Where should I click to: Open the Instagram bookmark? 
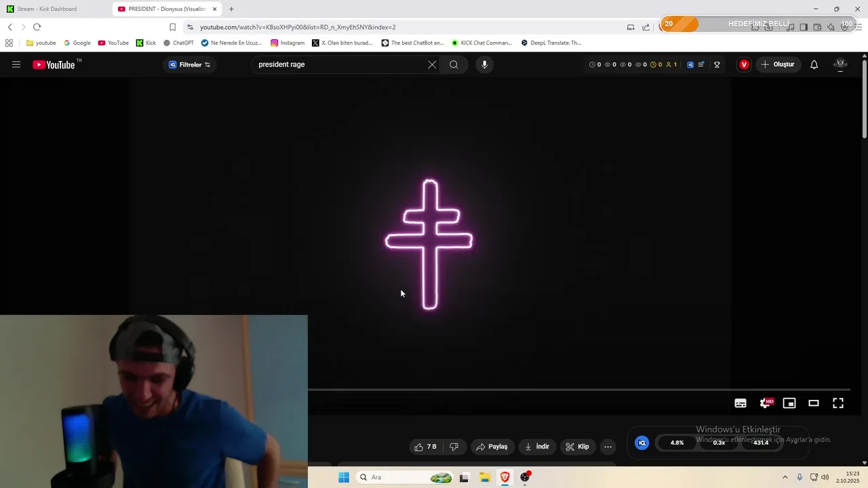coord(288,43)
